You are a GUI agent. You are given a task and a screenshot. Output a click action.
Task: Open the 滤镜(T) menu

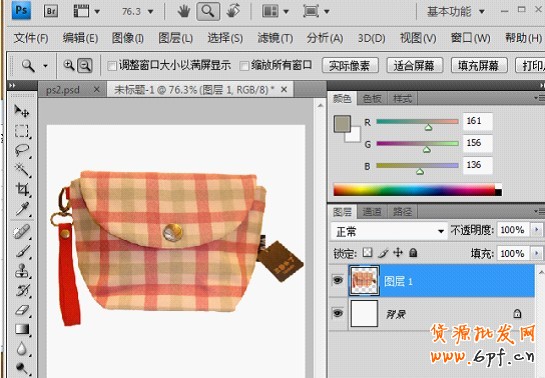click(275, 38)
